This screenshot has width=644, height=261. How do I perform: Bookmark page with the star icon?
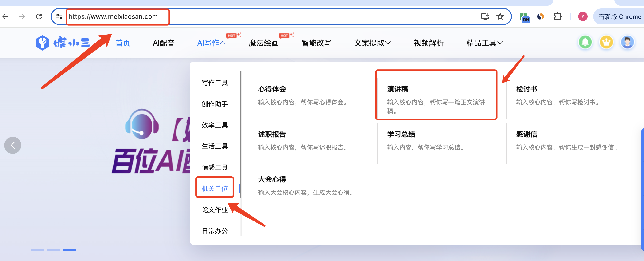500,16
